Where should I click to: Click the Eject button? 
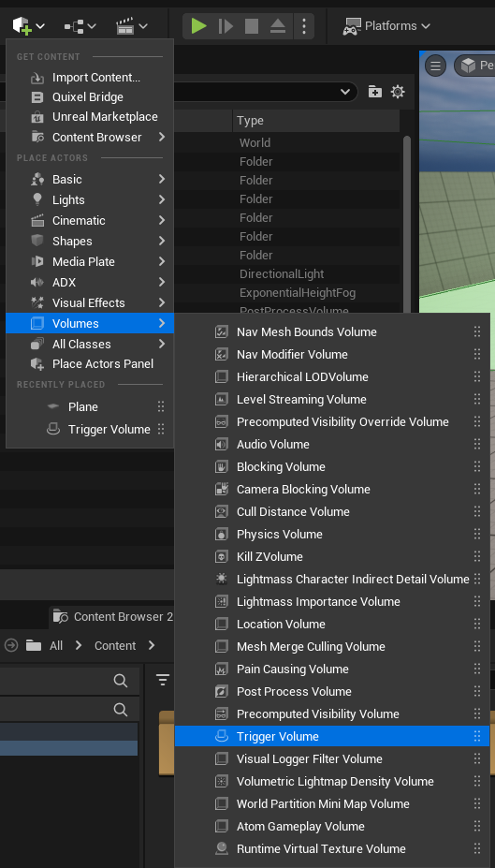click(278, 25)
